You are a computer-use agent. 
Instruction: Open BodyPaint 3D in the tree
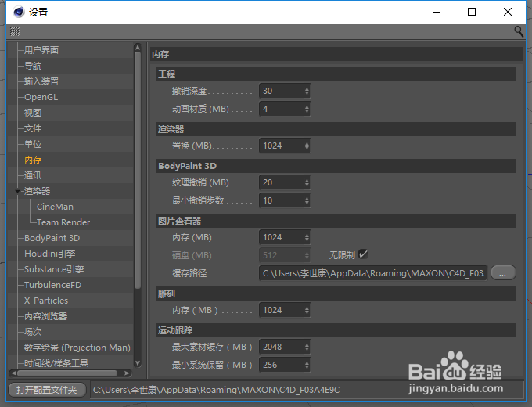(52, 238)
